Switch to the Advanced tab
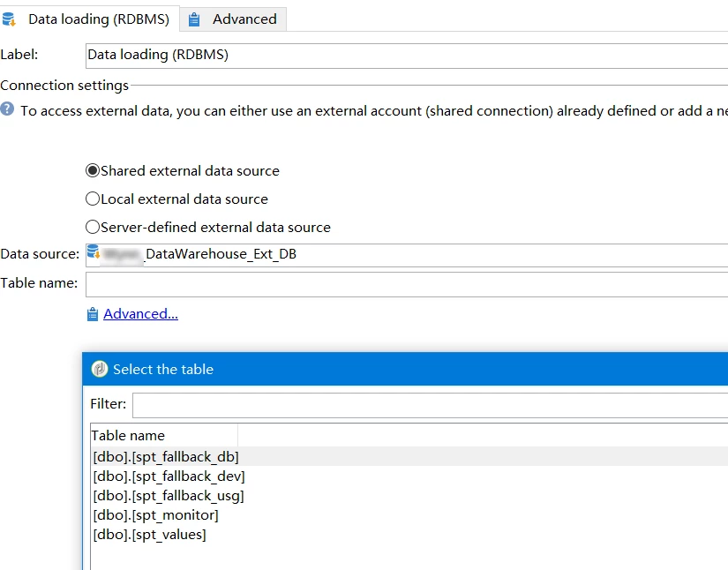728x570 pixels. pos(233,19)
